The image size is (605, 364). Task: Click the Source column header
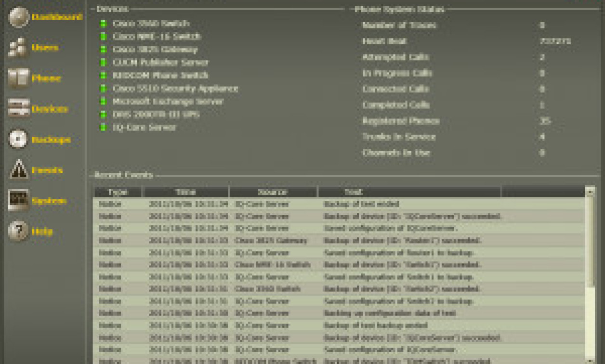point(273,192)
